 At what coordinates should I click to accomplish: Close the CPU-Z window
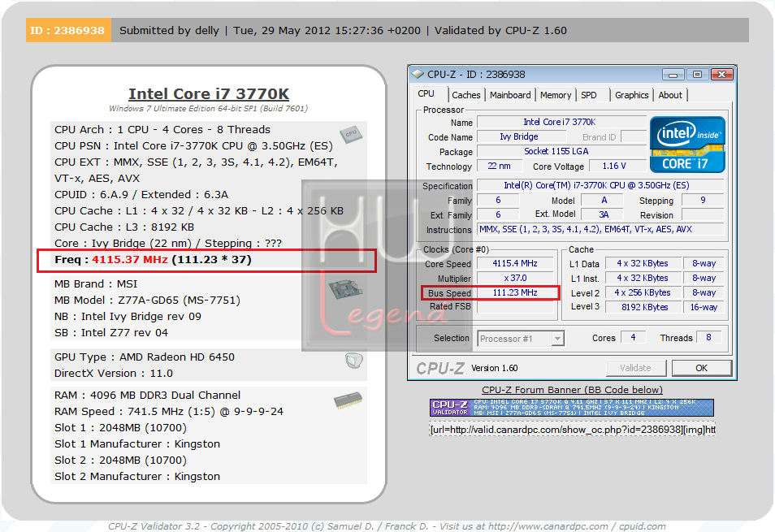(x=721, y=75)
